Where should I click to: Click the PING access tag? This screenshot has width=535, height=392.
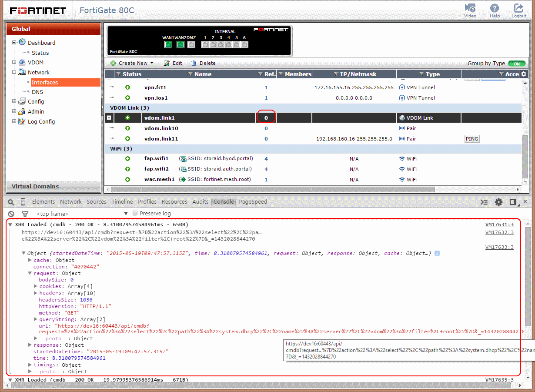472,139
